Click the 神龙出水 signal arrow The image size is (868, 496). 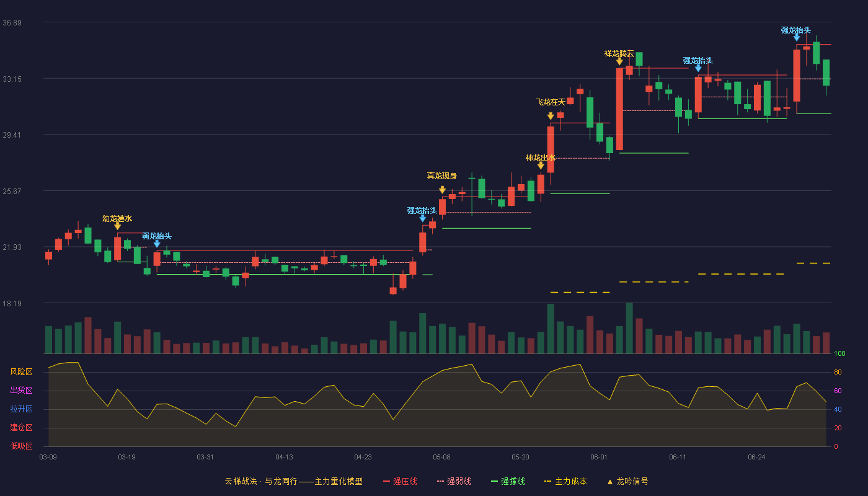point(541,166)
